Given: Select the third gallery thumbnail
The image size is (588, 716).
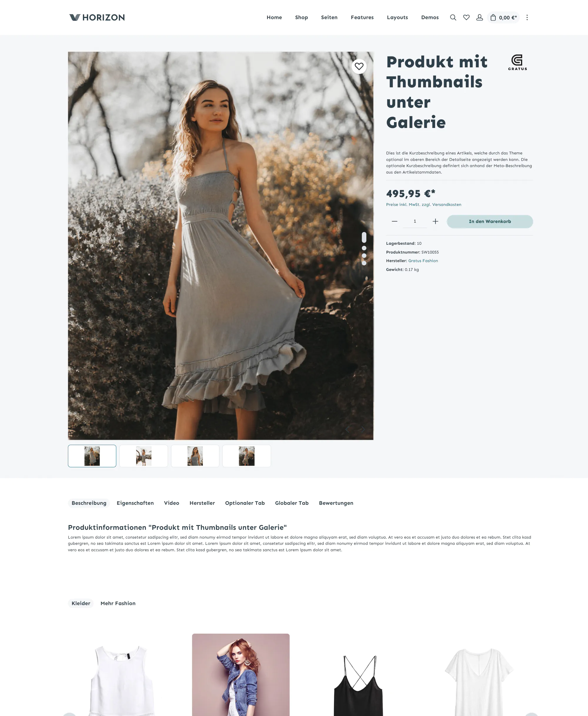Looking at the screenshot, I should (195, 456).
